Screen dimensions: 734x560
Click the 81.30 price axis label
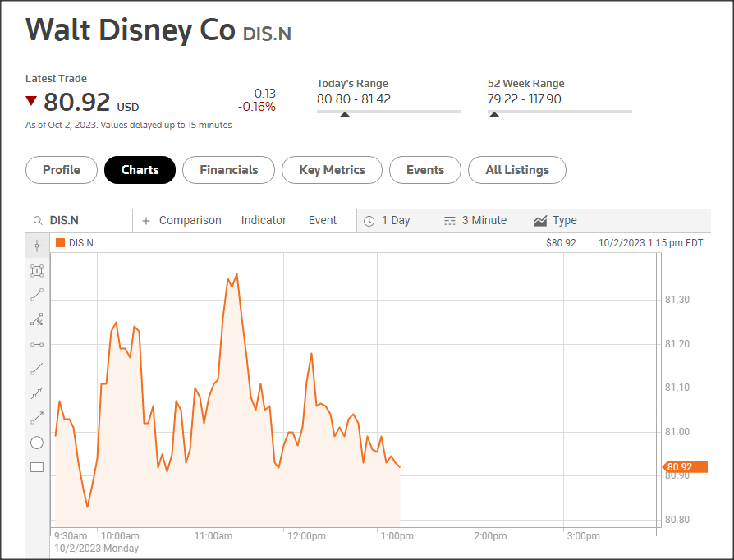point(677,300)
